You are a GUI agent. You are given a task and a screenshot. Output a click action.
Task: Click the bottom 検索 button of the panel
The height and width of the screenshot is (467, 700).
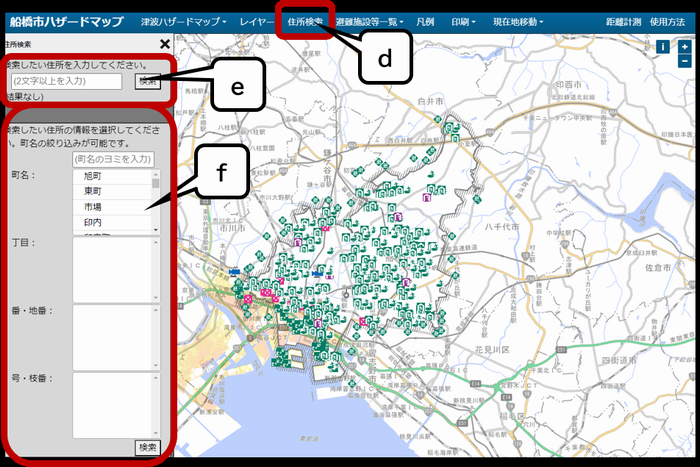point(147,448)
